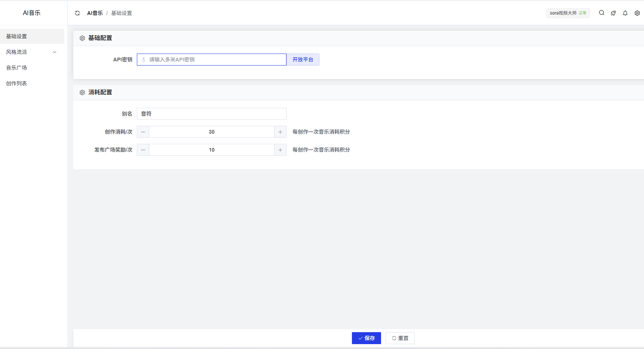
Task: Decrease 发布广场奖励/次 with minus button
Action: (143, 150)
